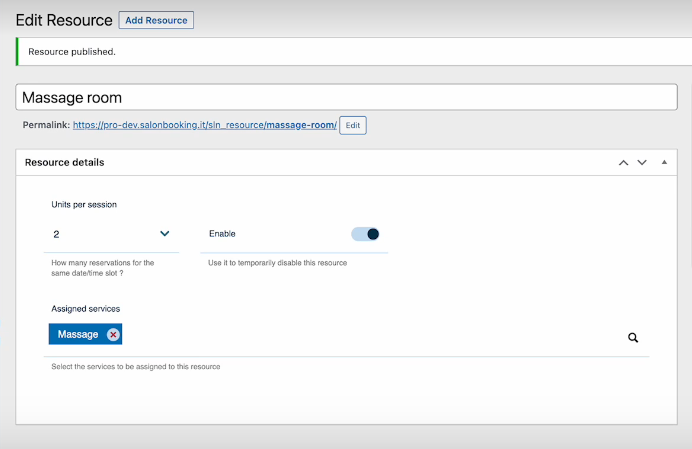Open Units per session dropdown arrow
692x449 pixels.
click(x=165, y=234)
